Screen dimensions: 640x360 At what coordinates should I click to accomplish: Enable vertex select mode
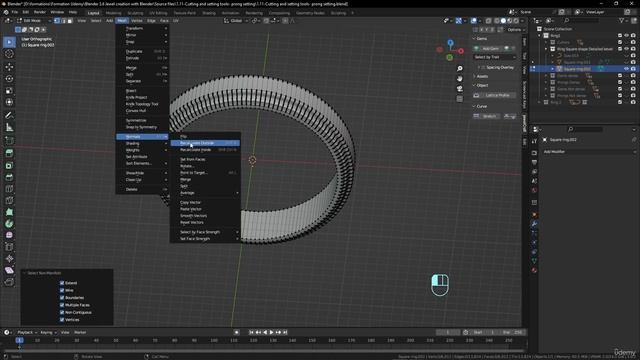pos(57,20)
